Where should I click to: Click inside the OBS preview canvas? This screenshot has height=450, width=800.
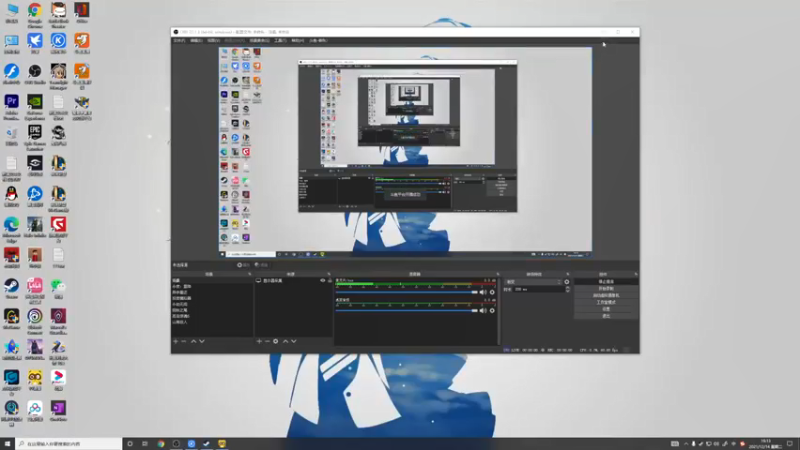pos(405,152)
